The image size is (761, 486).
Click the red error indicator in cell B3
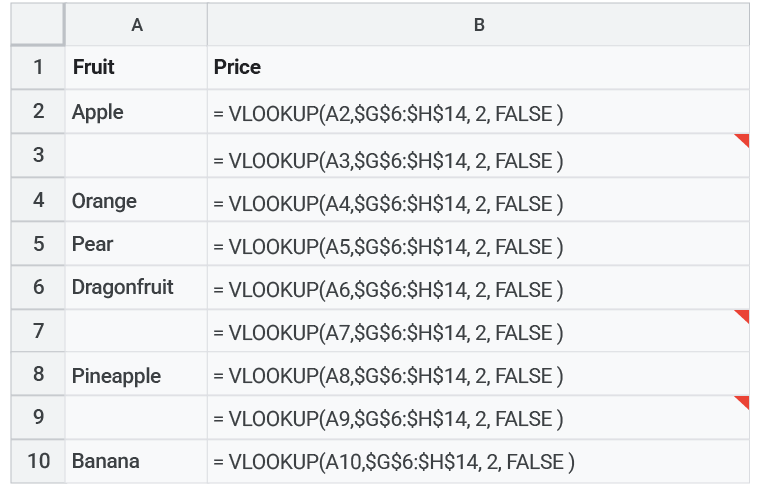(x=743, y=140)
